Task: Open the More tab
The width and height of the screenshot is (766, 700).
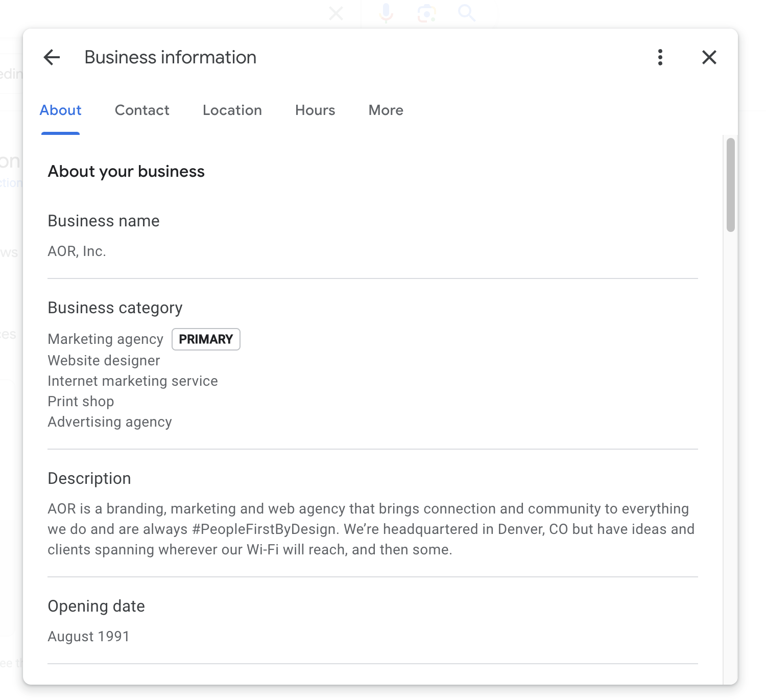Action: click(386, 110)
